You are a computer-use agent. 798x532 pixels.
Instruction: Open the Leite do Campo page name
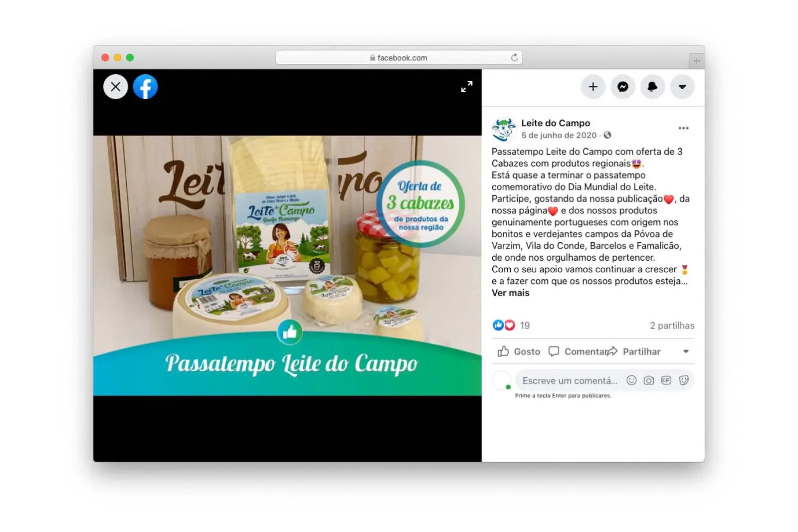tap(556, 123)
